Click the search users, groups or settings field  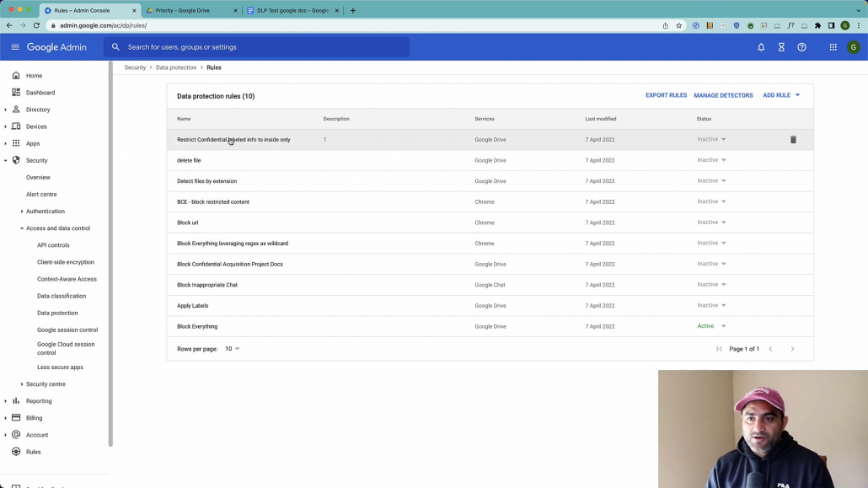(x=256, y=47)
